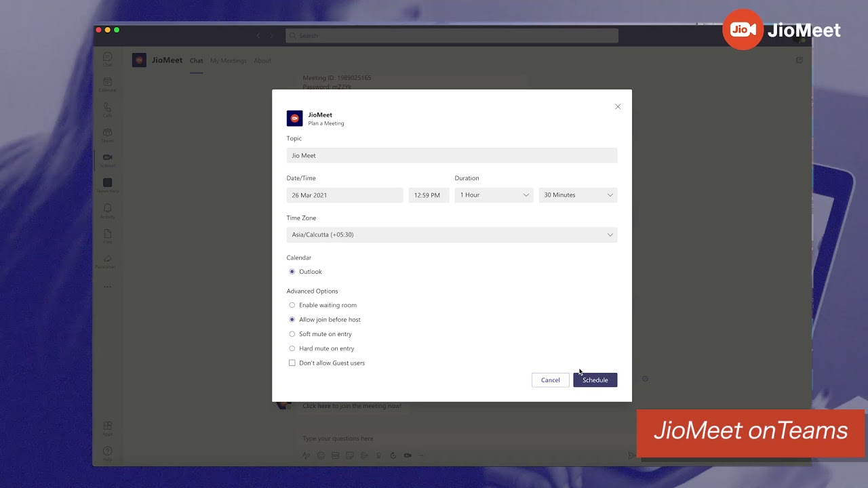This screenshot has width=868, height=488.
Task: Open Help at the sidebar bottom
Action: point(107,453)
